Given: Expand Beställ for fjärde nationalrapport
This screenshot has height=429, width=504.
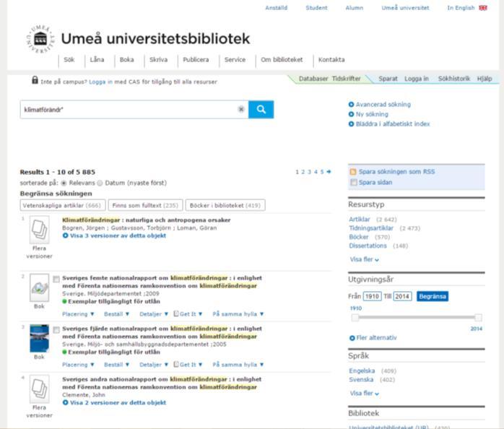Looking at the screenshot, I should pos(117,365).
